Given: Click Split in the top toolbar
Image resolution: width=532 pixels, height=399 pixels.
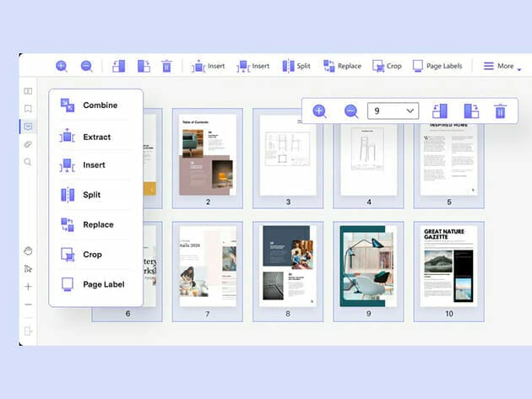Looking at the screenshot, I should coord(296,66).
